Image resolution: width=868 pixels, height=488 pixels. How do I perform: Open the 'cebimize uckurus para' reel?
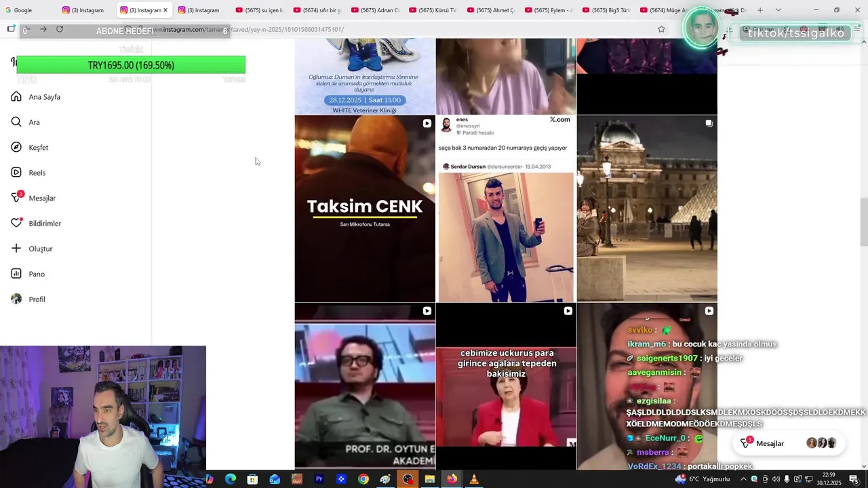(506, 386)
